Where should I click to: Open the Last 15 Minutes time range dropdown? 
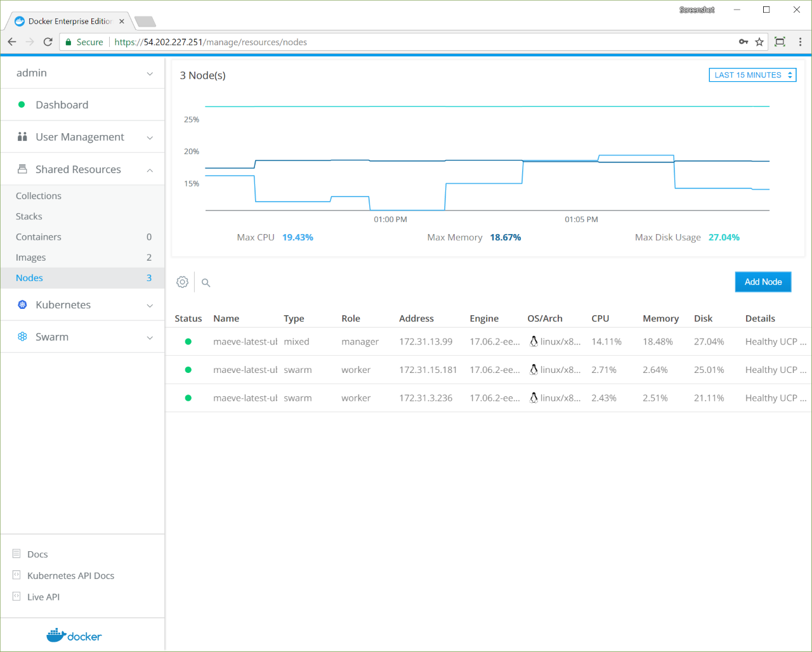(x=752, y=75)
